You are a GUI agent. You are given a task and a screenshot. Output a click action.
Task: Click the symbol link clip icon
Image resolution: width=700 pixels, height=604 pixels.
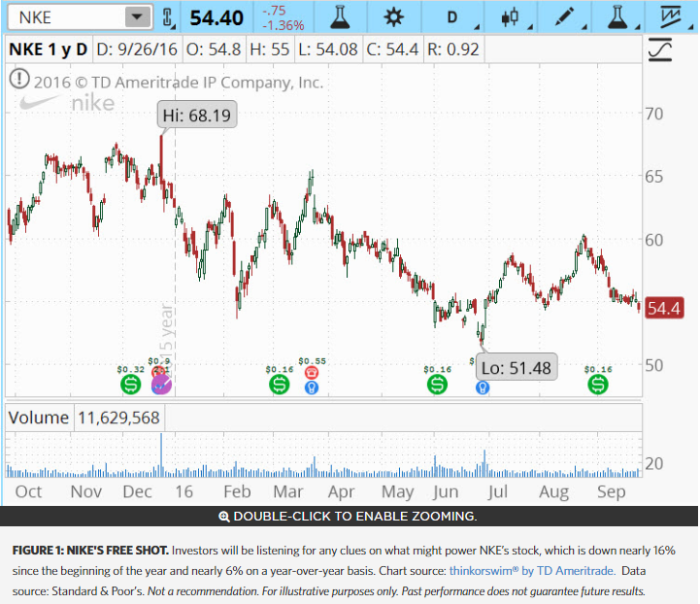(168, 17)
